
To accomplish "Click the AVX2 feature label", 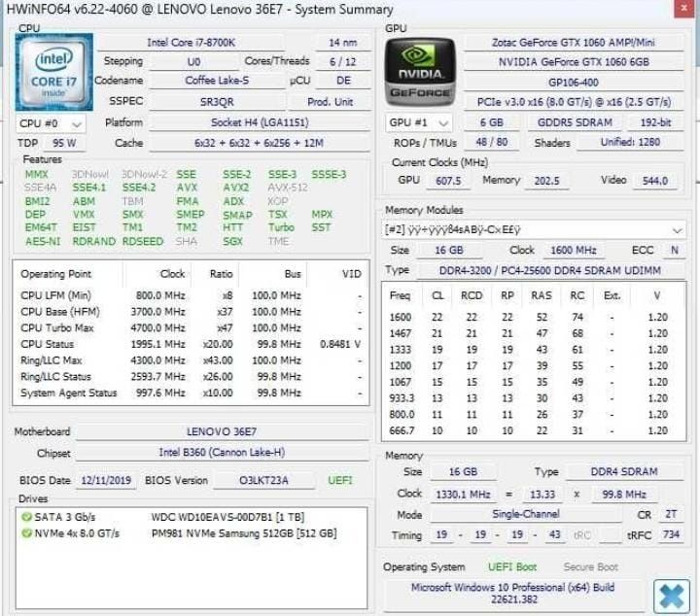I will point(235,188).
